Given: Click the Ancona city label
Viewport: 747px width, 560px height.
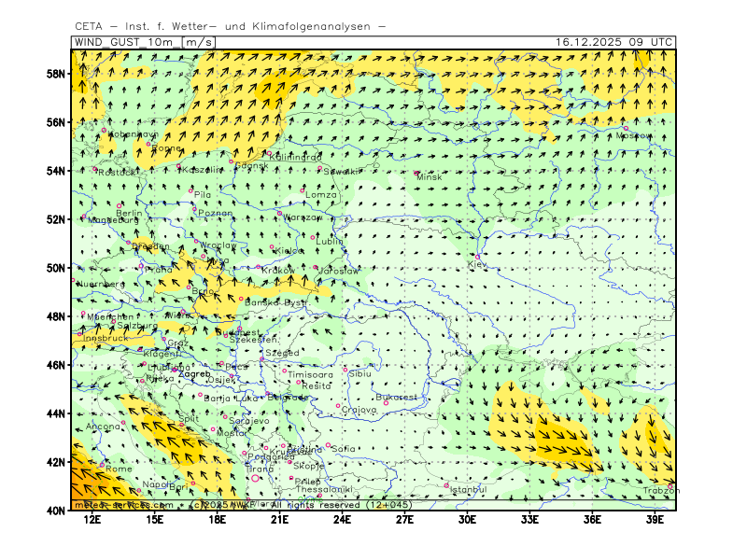Looking at the screenshot, I should point(103,427).
